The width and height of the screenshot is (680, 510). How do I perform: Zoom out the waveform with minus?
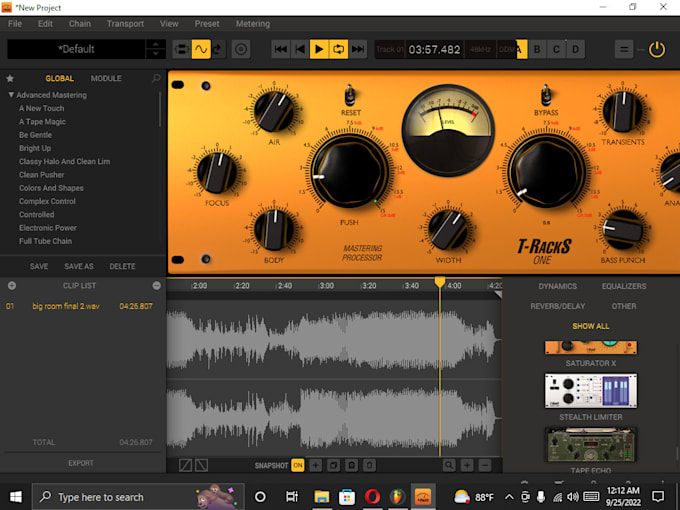coord(485,465)
